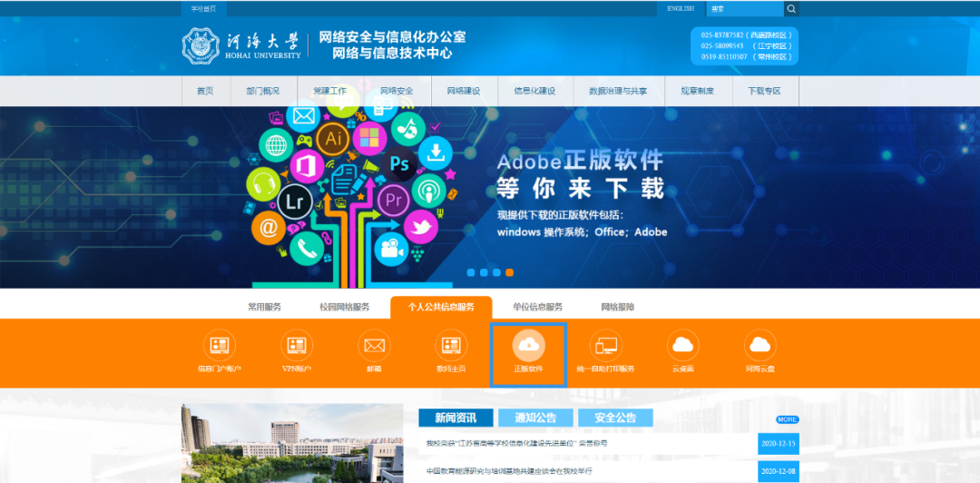Open the 江苏省高等学校信息化建设先进单位 news headline
This screenshot has width=980, height=483.
(516, 444)
